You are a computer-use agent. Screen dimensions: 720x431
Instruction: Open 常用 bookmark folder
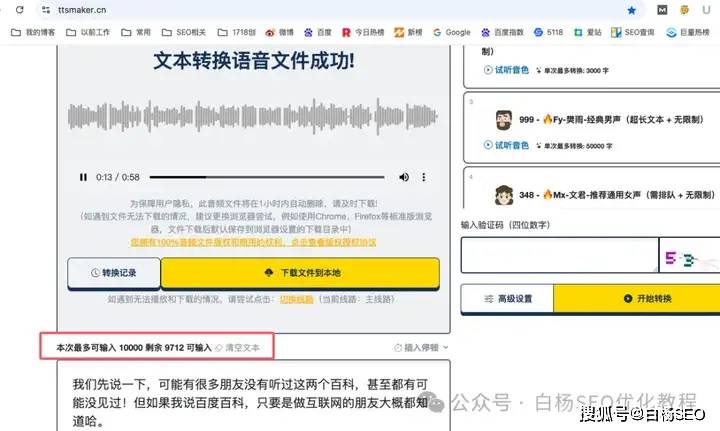pyautogui.click(x=136, y=32)
